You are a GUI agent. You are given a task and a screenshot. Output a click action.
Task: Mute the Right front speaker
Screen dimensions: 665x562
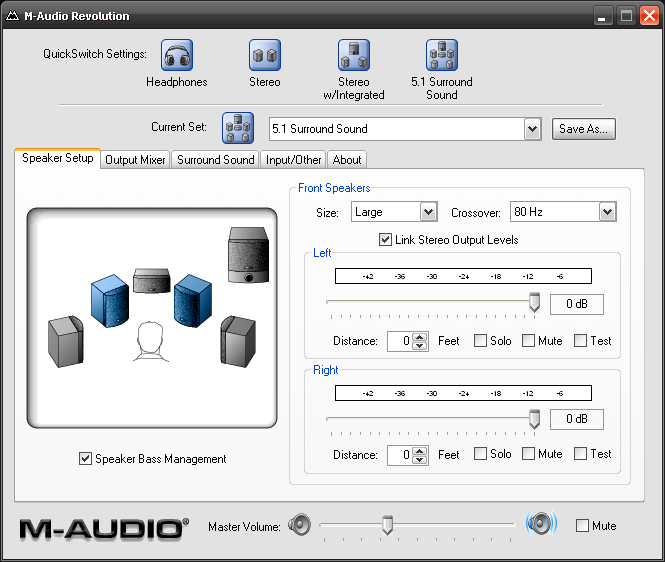tap(528, 453)
